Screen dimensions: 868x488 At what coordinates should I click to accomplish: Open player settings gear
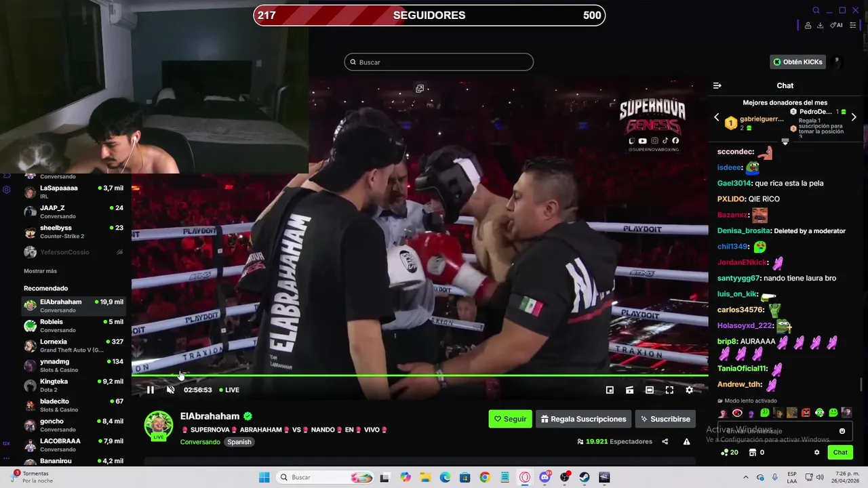click(690, 390)
